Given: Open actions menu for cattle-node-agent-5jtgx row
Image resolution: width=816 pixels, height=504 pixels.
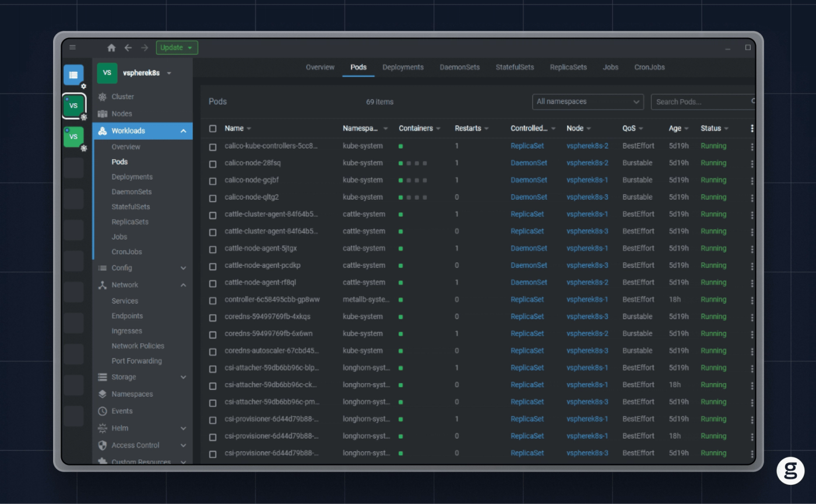Looking at the screenshot, I should [x=752, y=249].
